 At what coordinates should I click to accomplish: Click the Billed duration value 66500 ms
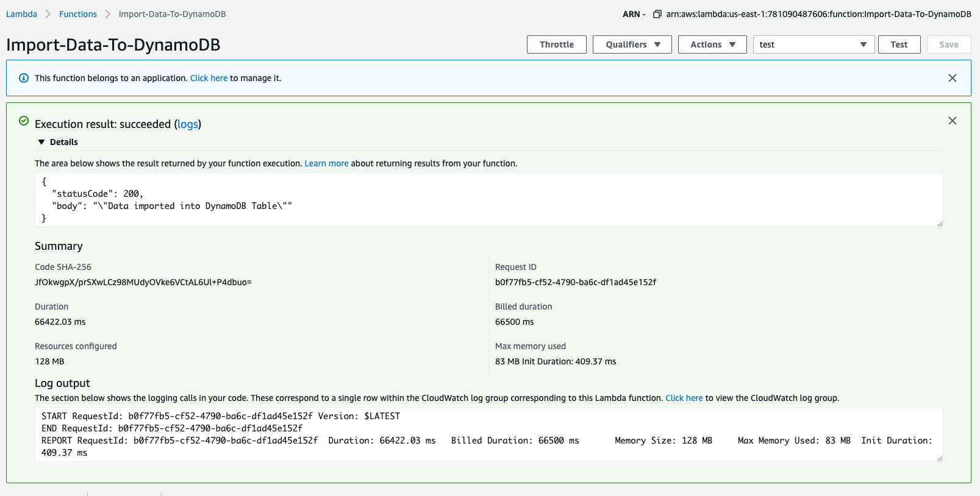click(x=514, y=322)
